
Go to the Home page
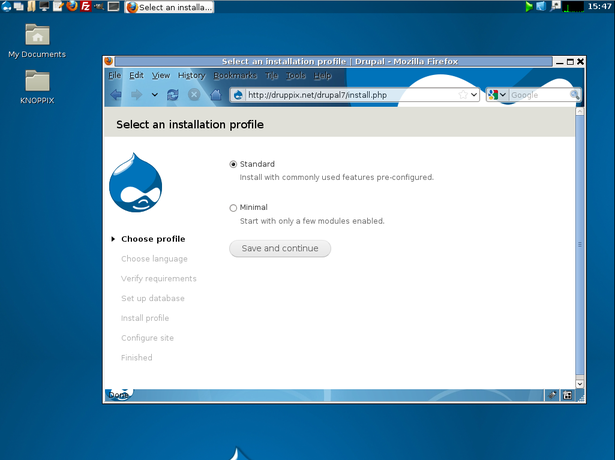click(x=216, y=95)
